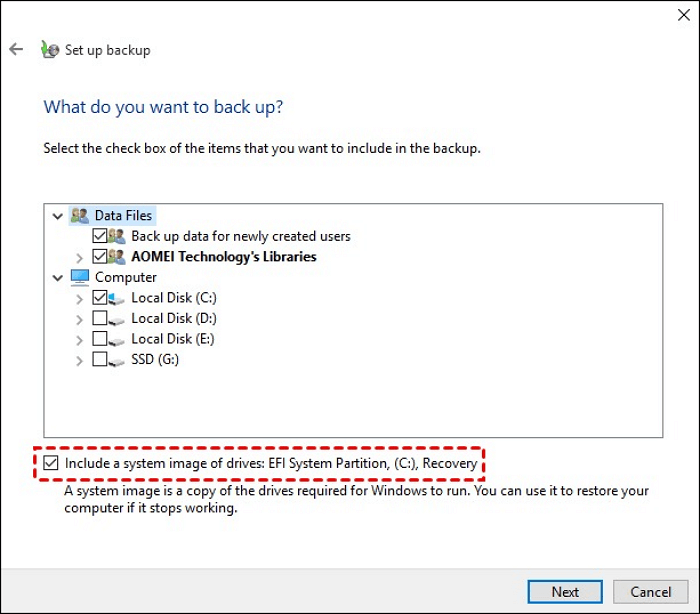Image resolution: width=700 pixels, height=614 pixels.
Task: Click the Cancel button
Action: 650,592
